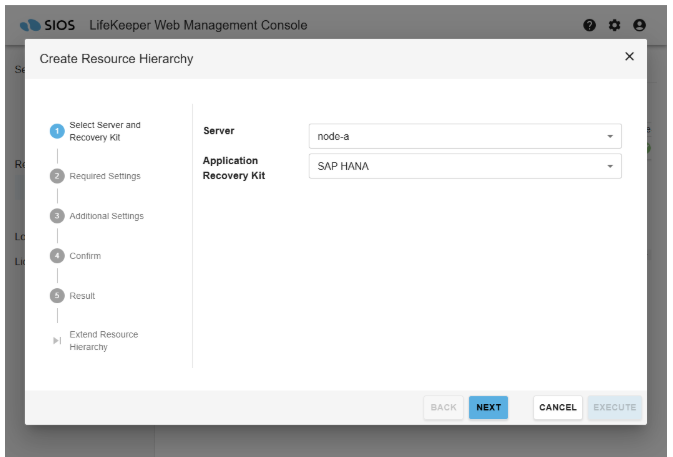The height and width of the screenshot is (457, 673).
Task: Expand the Application Recovery Kit dropdown arrow
Action: 610,166
